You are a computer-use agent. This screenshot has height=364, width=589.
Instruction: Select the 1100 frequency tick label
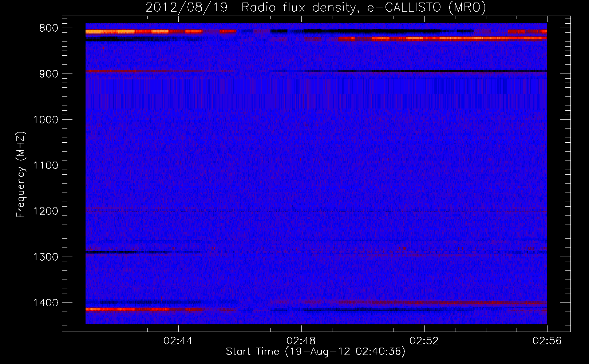[46, 166]
